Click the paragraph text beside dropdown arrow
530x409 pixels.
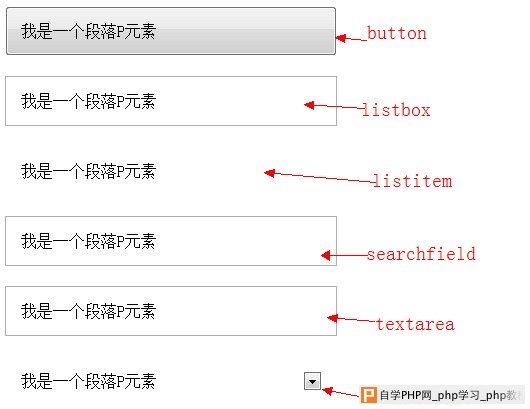88,381
